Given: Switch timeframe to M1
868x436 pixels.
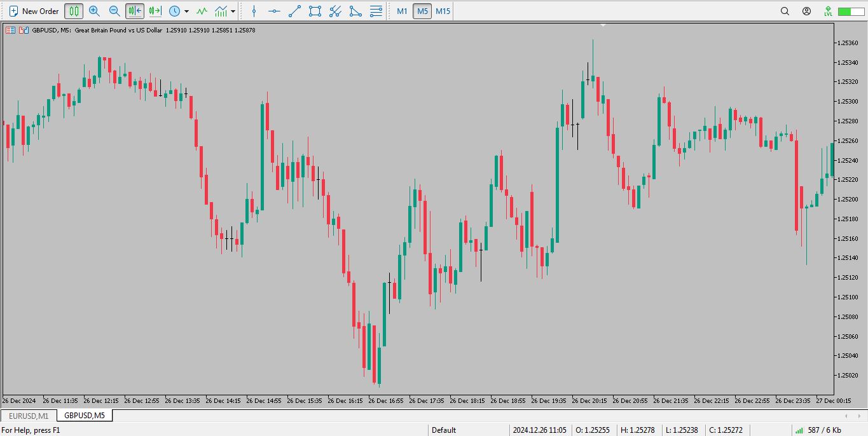Looking at the screenshot, I should pyautogui.click(x=402, y=11).
